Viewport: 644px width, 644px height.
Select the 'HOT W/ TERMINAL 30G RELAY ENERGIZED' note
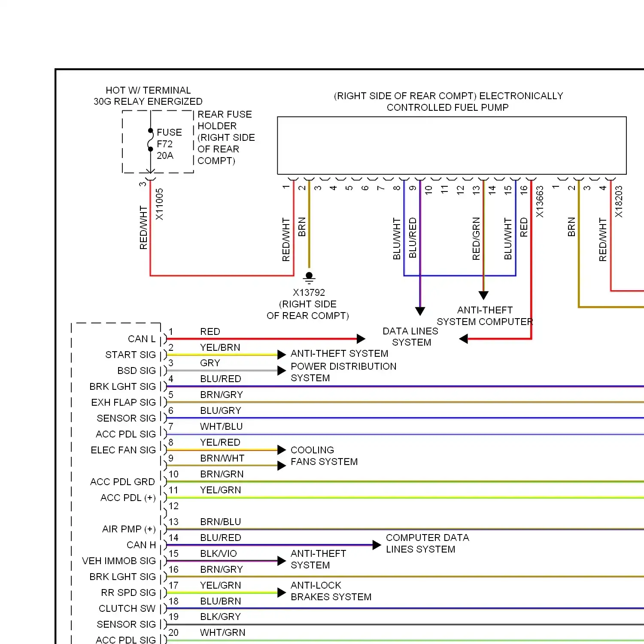(x=148, y=96)
